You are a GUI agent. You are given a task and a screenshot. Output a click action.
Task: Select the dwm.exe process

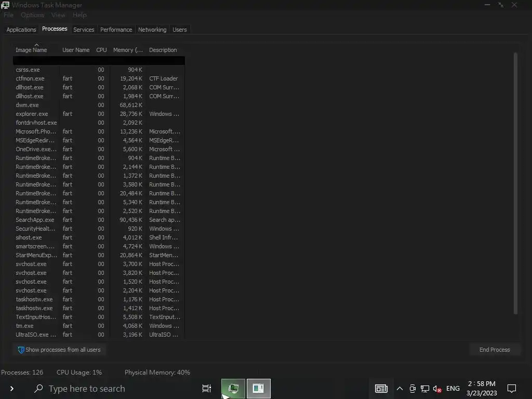tap(99, 105)
